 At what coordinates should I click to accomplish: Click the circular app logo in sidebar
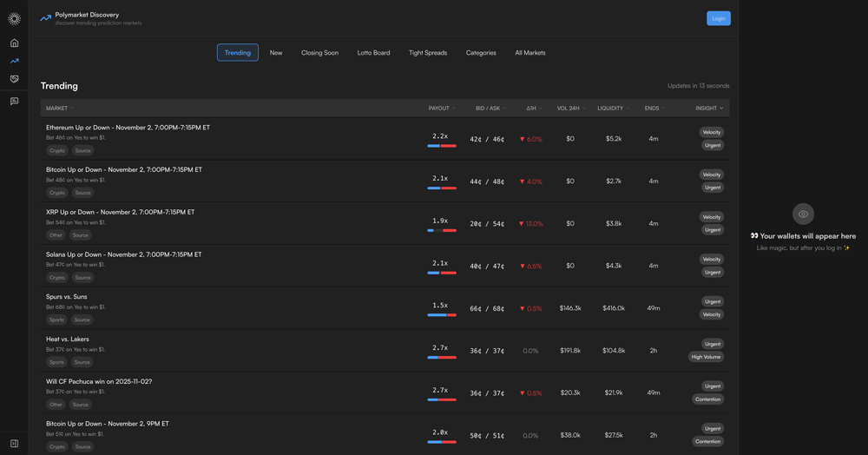coord(14,18)
